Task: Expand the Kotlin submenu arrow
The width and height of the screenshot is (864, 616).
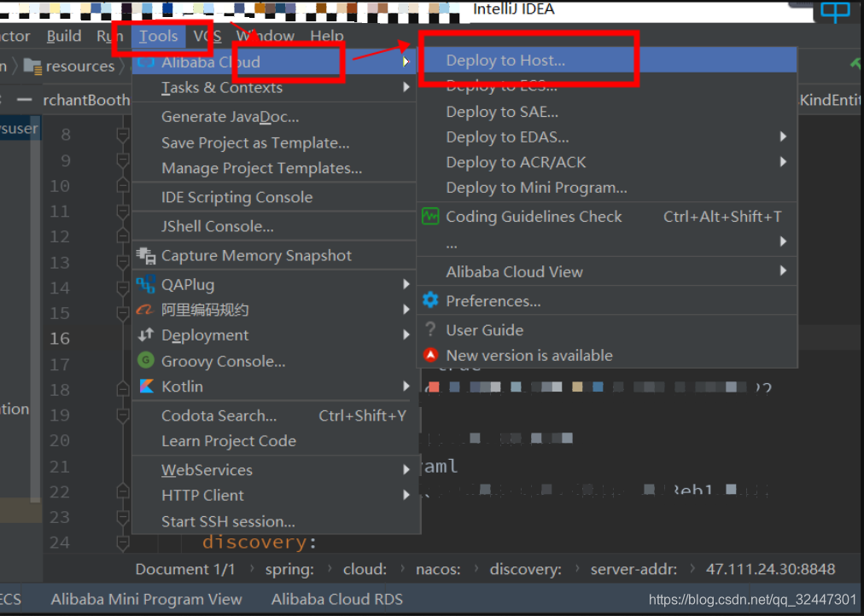Action: click(406, 386)
